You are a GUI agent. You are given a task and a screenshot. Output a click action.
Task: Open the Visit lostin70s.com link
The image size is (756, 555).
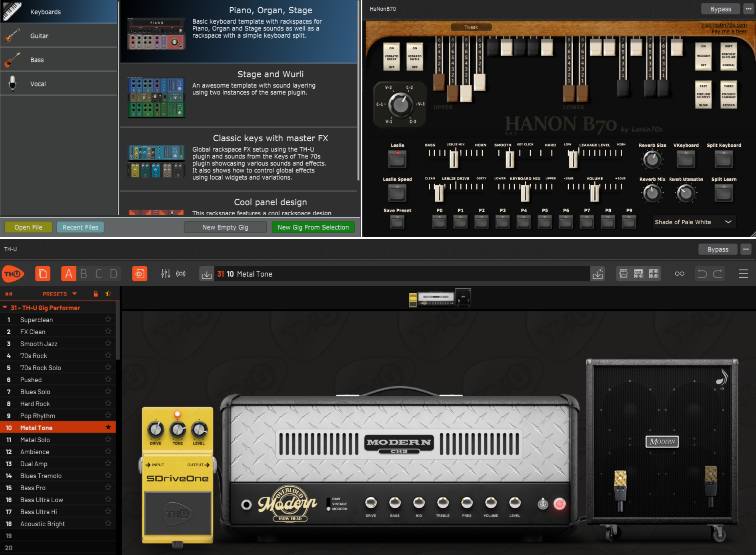click(724, 25)
